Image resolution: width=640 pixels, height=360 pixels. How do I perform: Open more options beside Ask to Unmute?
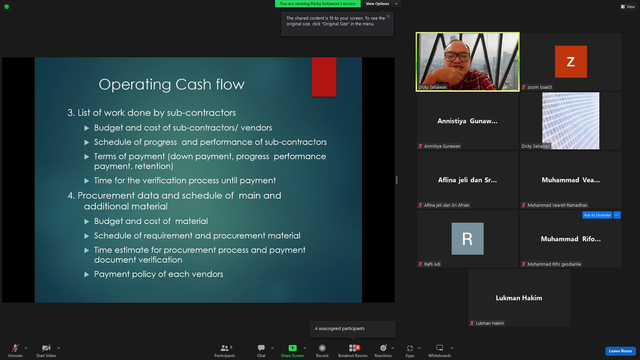coord(617,215)
